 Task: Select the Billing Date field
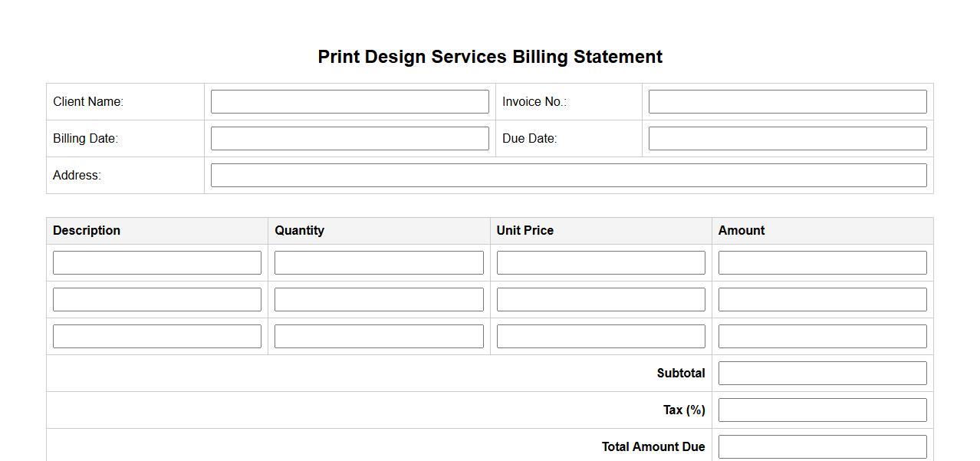pos(350,139)
